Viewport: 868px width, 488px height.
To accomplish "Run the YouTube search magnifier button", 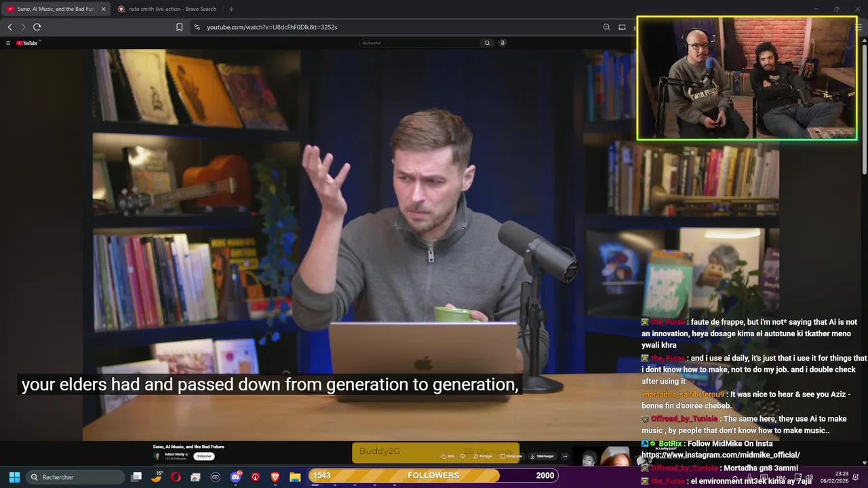I will tap(487, 43).
